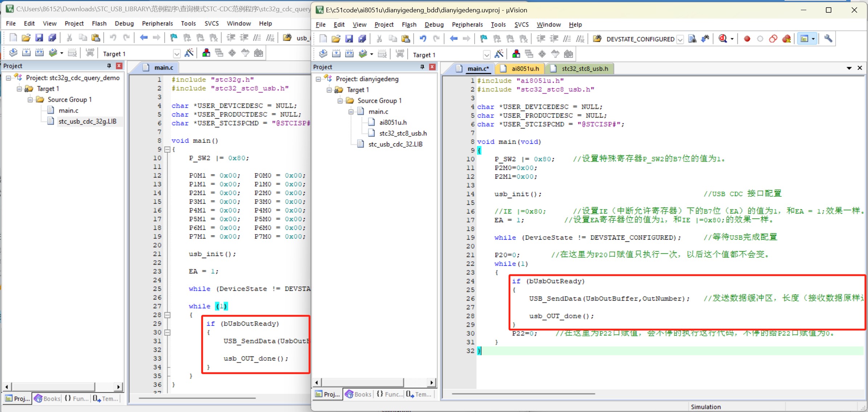Viewport: 868px width, 412px height.
Task: Click LOAD download icon in dianyigedeng toolbar
Action: 400,54
